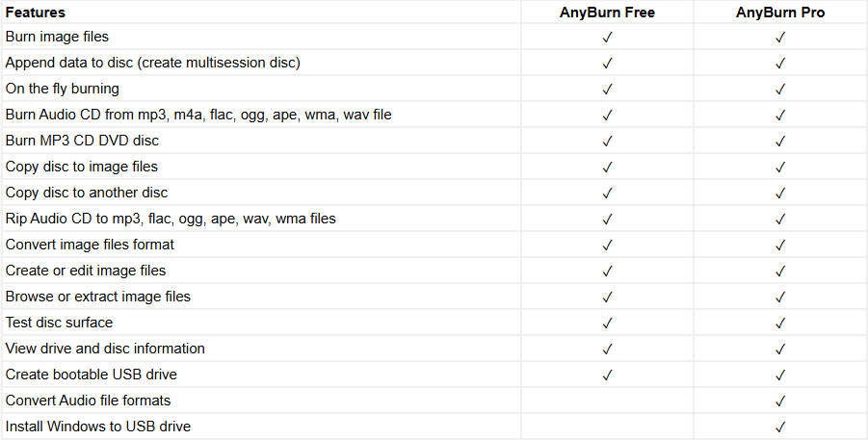Select the Burn MP3 CD DVD disc text
The height and width of the screenshot is (440, 868).
click(x=82, y=141)
